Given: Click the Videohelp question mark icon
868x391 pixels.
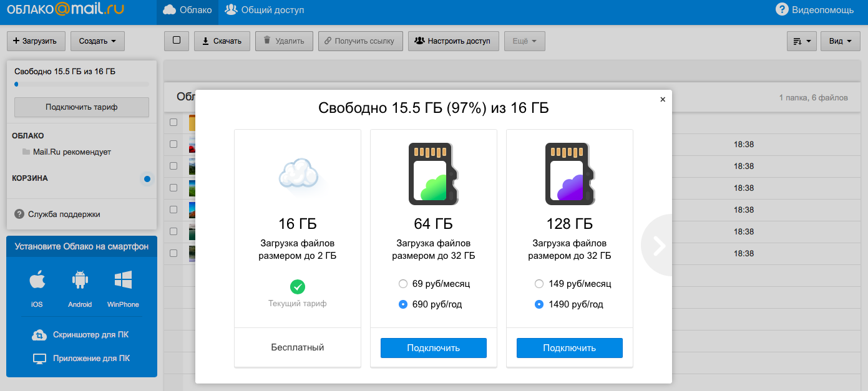Looking at the screenshot, I should tap(782, 9).
